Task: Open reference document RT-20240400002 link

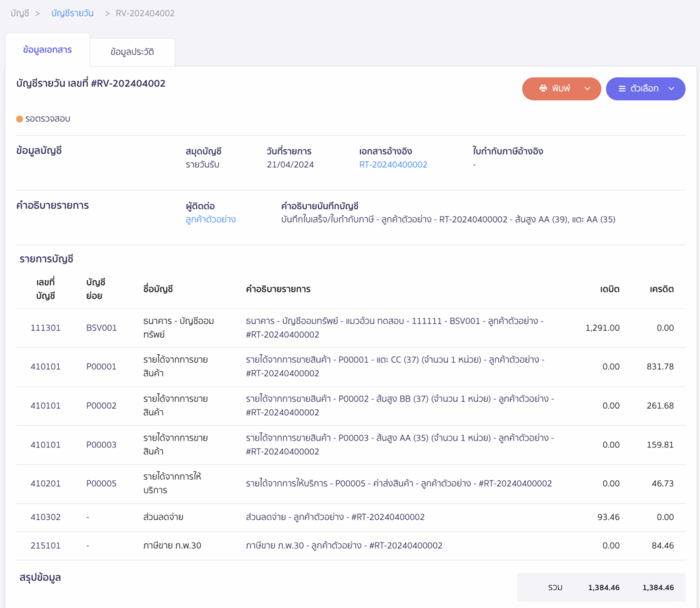Action: pos(393,165)
